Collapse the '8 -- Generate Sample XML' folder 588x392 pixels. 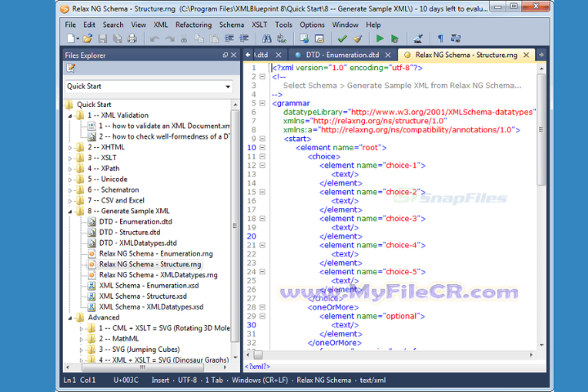[x=70, y=212]
